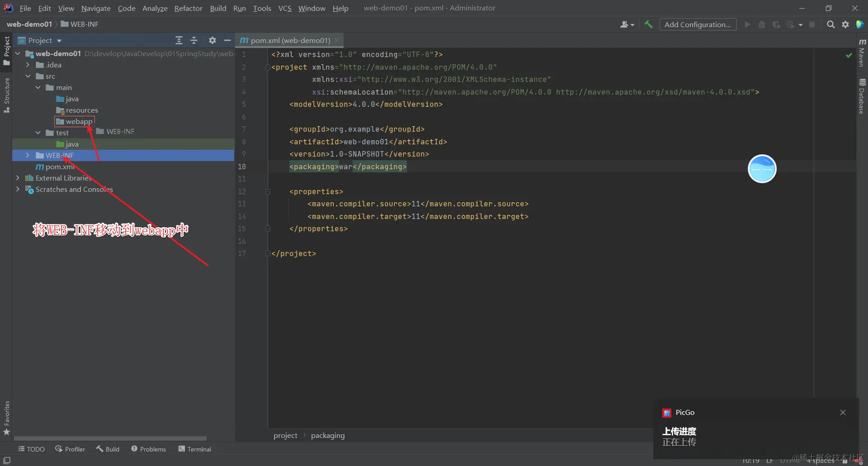The width and height of the screenshot is (868, 466).
Task: Click the round blue floating assistant icon
Action: tap(762, 169)
